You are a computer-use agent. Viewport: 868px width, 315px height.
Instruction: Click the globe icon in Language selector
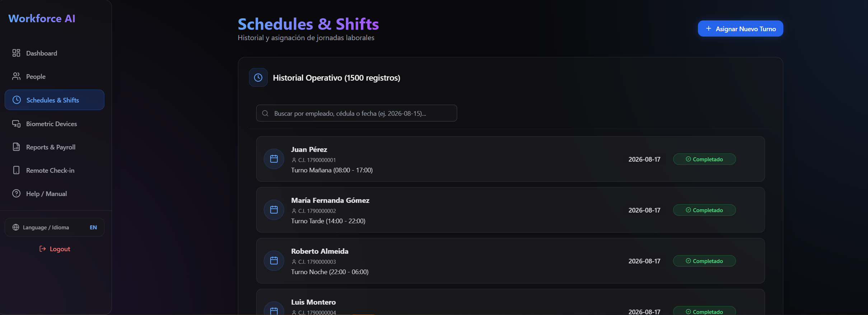(x=16, y=227)
